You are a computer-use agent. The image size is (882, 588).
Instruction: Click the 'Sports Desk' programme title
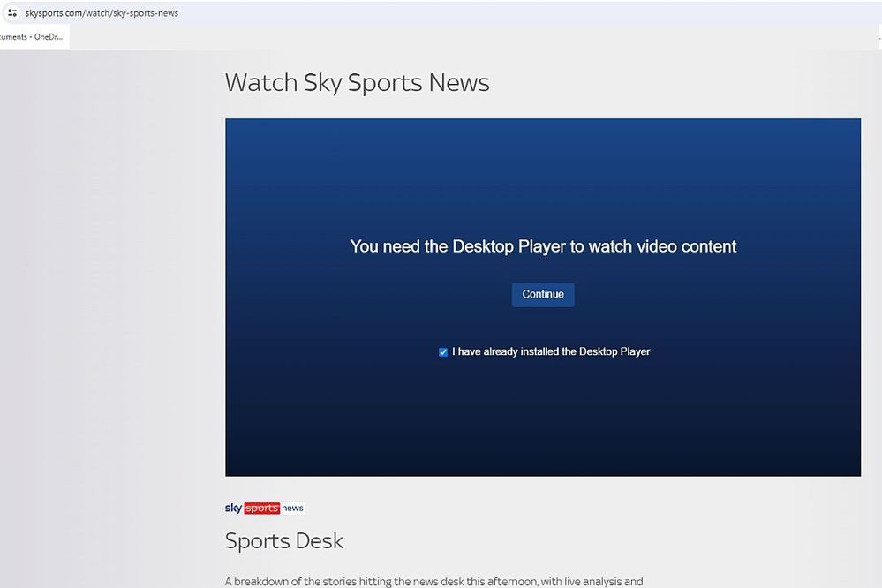[x=283, y=540]
